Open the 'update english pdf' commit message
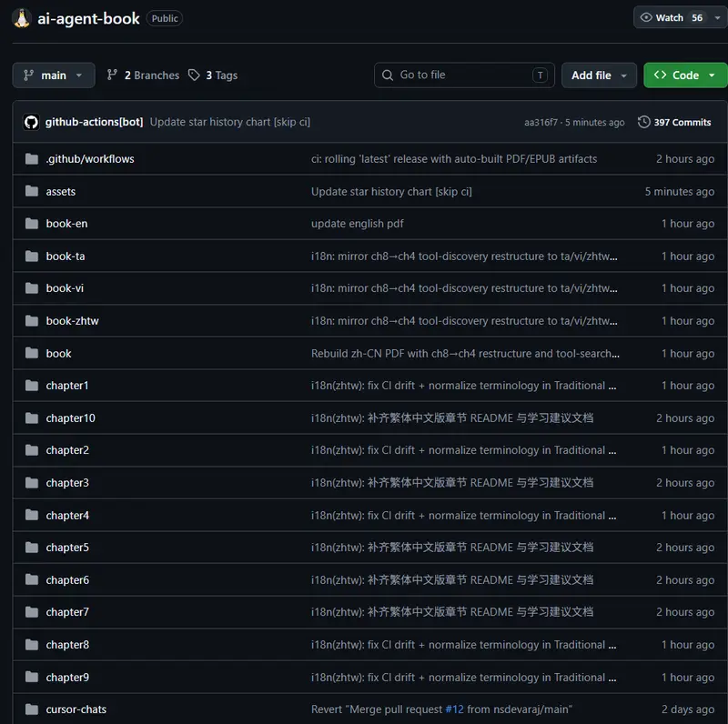The width and height of the screenshot is (728, 724). [357, 224]
